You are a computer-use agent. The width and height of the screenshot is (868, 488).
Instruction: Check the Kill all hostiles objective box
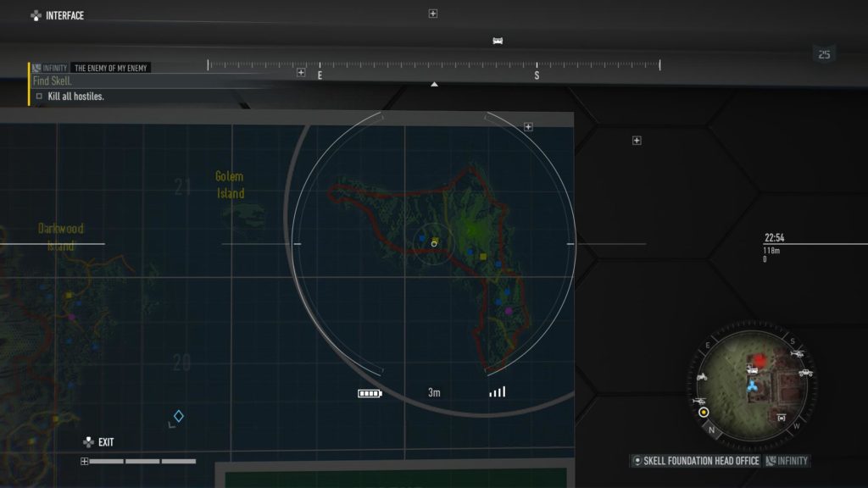tap(39, 97)
